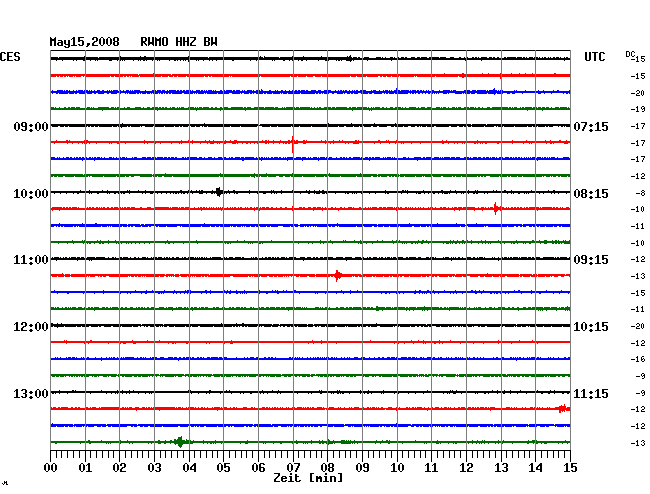Click the blue blip near minute 13 upper trace
Viewport: 650px width, 494px height.
pos(494,92)
